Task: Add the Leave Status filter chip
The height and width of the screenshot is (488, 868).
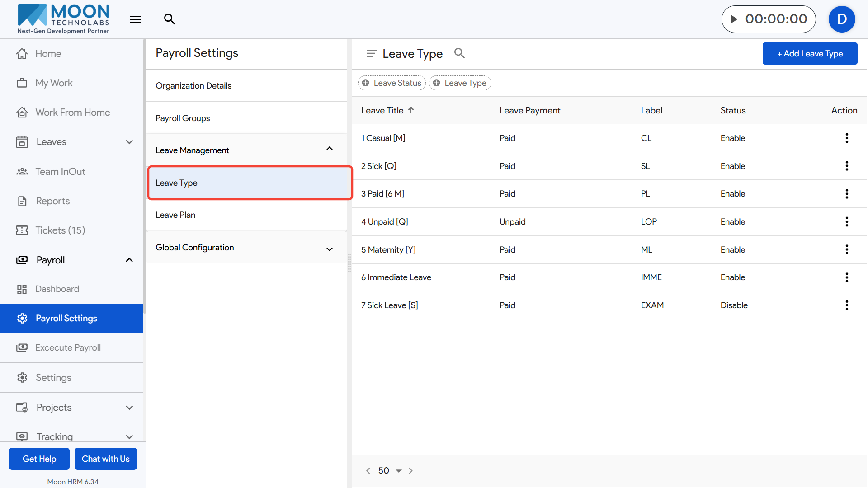Action: [x=392, y=83]
